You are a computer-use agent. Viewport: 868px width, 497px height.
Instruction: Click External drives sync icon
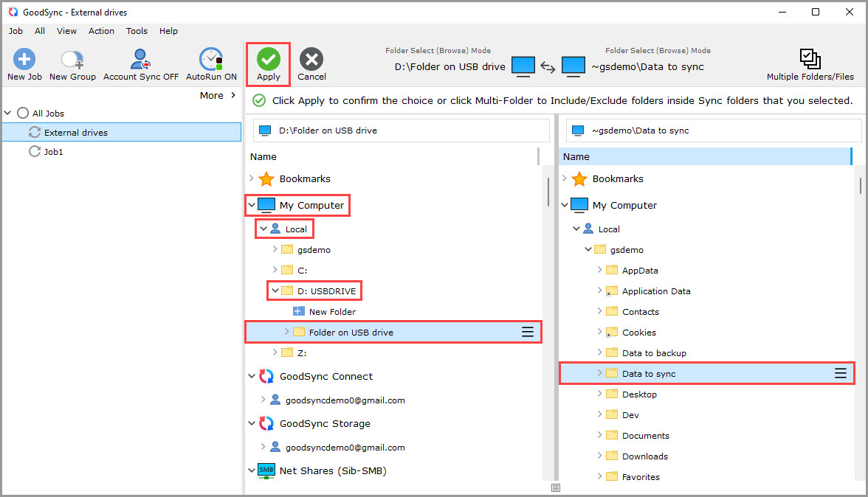34,132
